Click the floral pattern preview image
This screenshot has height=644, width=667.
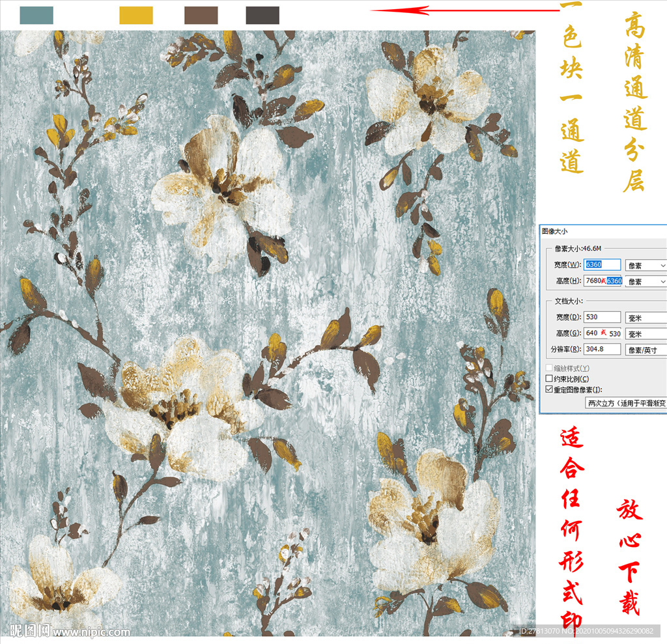tap(268, 333)
